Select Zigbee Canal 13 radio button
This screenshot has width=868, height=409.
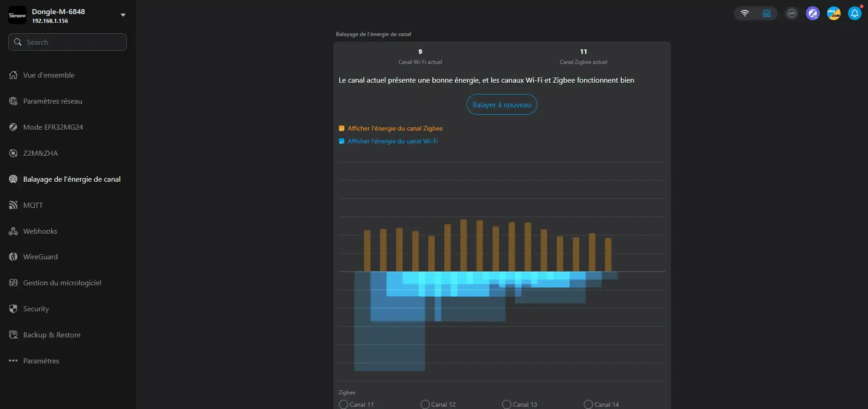tap(506, 404)
